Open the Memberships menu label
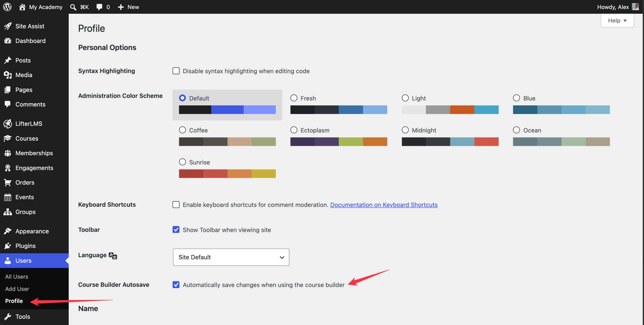Viewport: 644px width, 325px height. point(34,153)
